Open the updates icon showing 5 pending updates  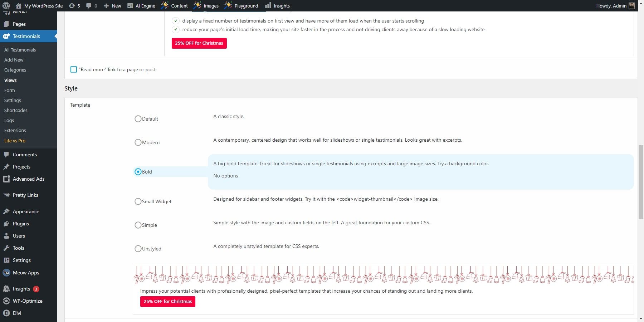[74, 5]
